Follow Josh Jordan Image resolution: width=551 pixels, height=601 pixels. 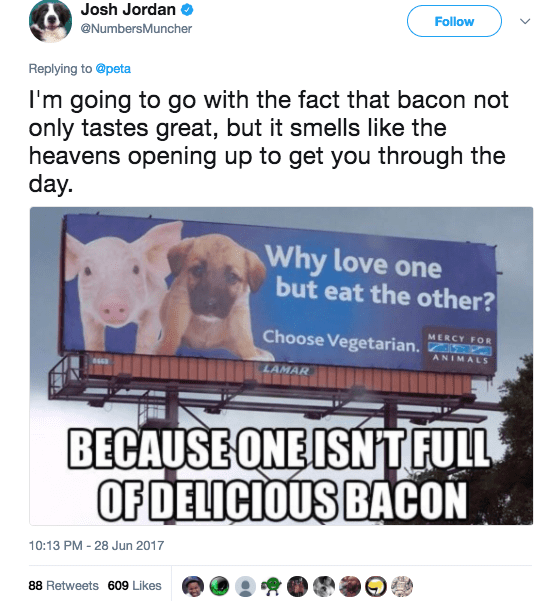(x=454, y=21)
